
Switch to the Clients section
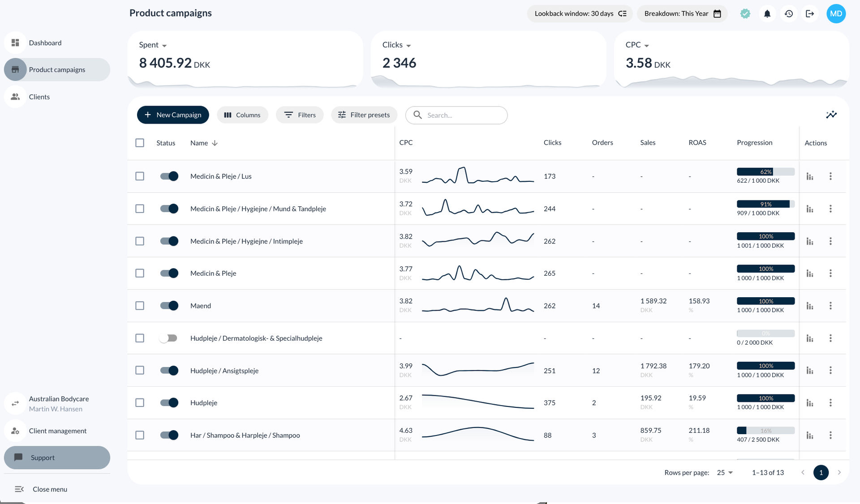tap(39, 97)
